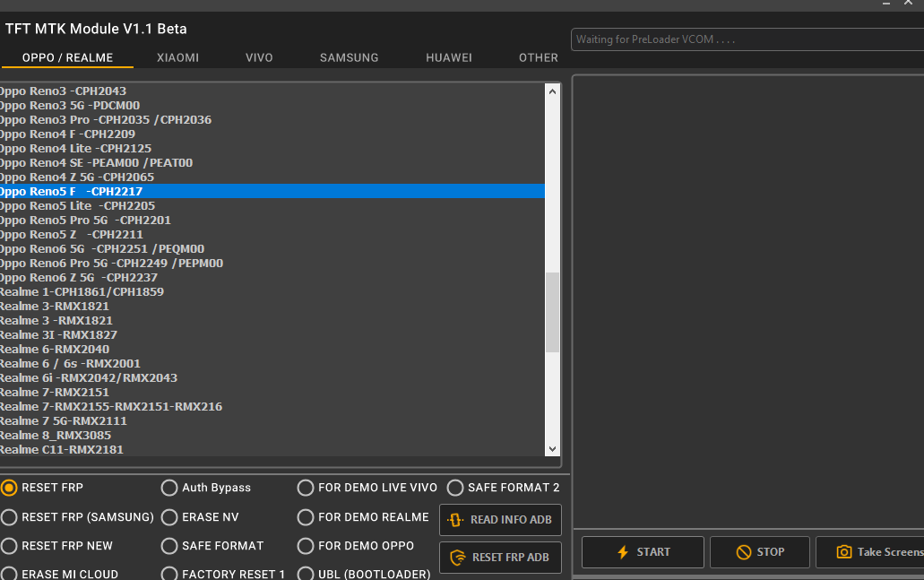Select Realme 7 5G-RMX2111
Viewport: 924px width, 580px height.
click(272, 420)
